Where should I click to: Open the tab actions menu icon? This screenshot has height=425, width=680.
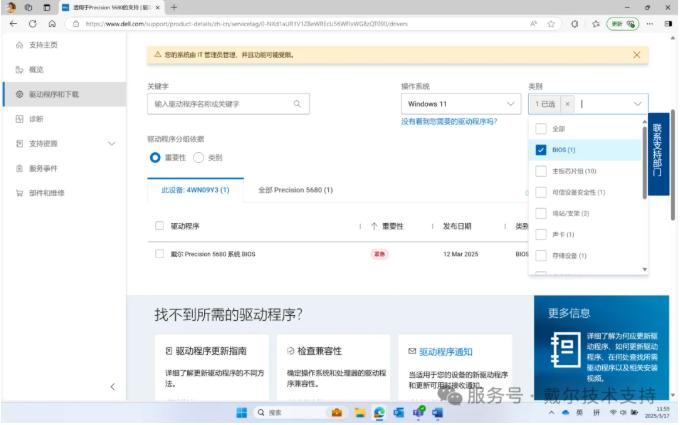(47, 7)
